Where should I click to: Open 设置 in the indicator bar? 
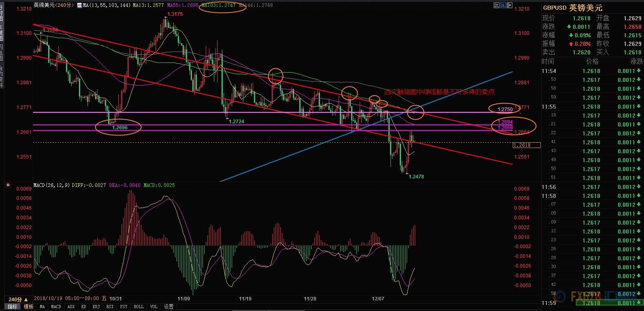tap(168, 307)
